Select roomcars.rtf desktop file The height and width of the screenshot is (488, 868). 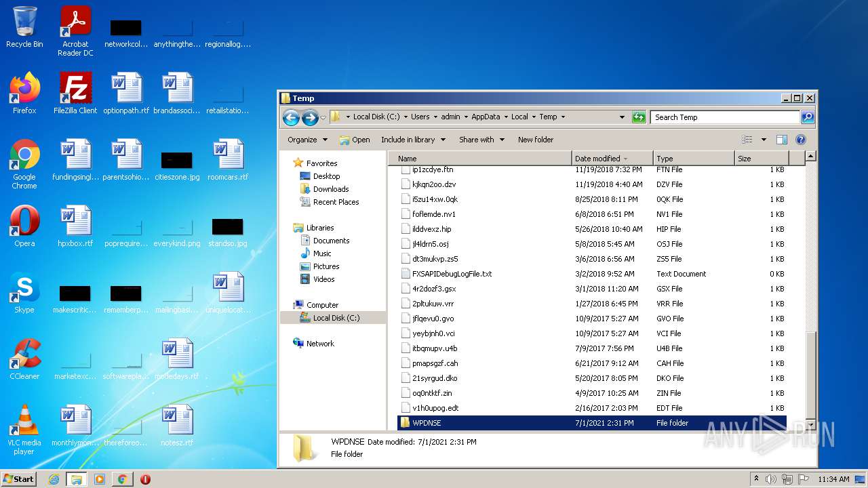(x=228, y=159)
